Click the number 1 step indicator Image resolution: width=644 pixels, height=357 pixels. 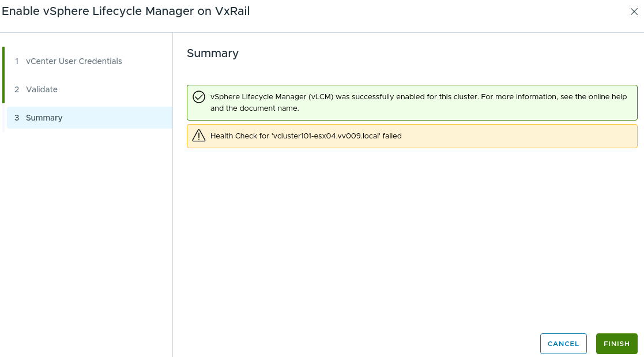(16, 61)
